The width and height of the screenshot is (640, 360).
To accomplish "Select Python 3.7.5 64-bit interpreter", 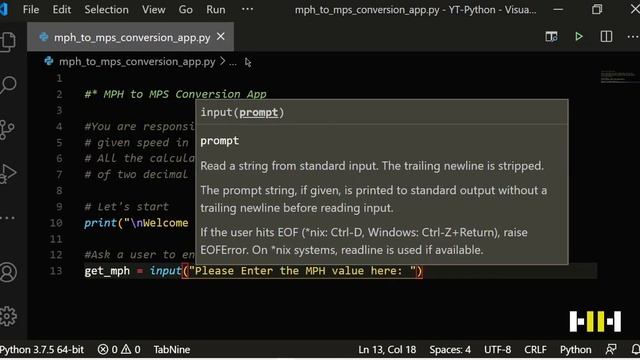I will 42,350.
